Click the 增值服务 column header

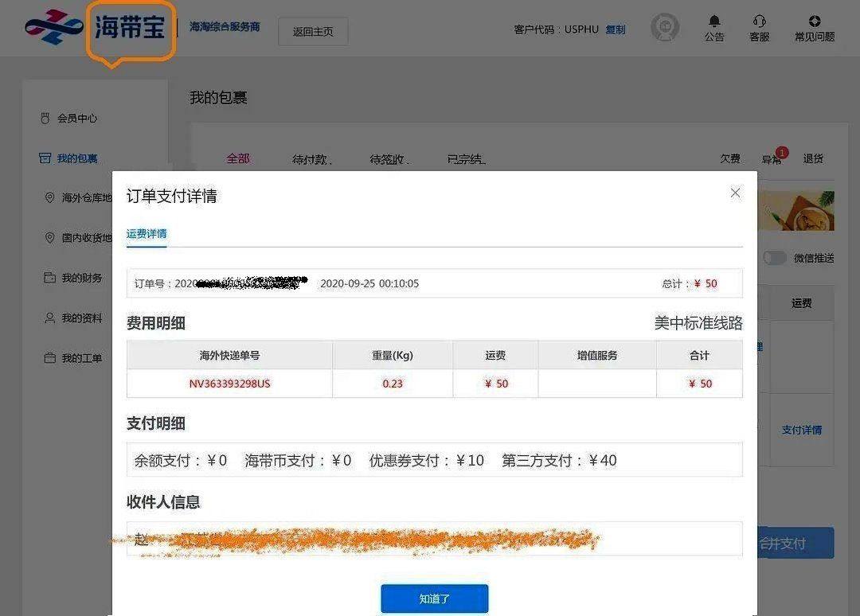[596, 355]
